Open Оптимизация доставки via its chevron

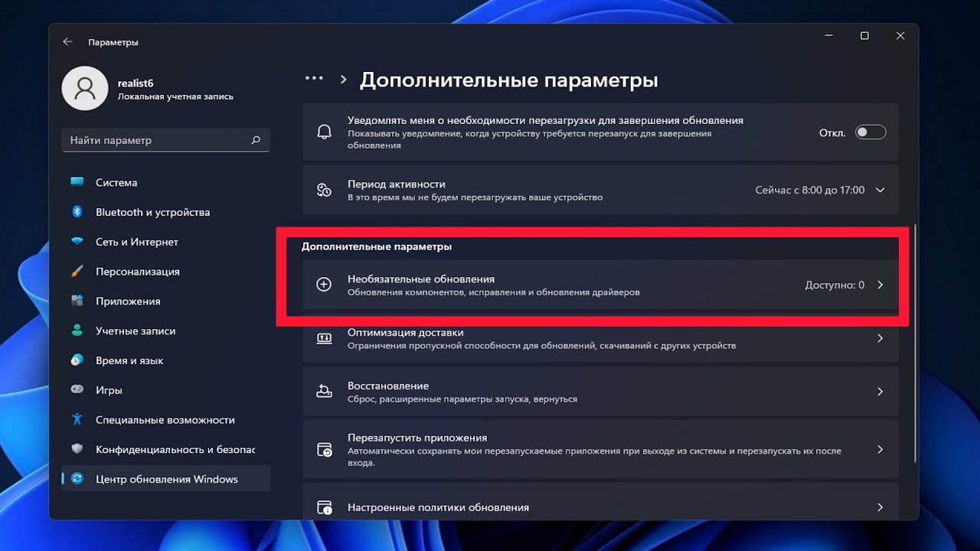point(880,338)
